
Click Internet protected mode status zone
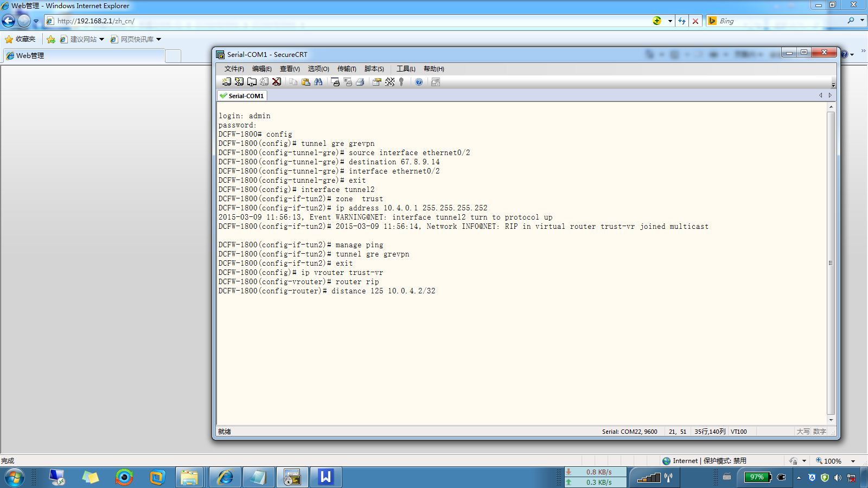(x=704, y=461)
